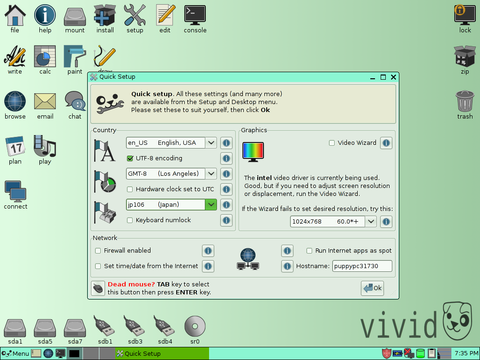Expand the GMT-8 Los Angeles timezone dropdown

(211, 174)
